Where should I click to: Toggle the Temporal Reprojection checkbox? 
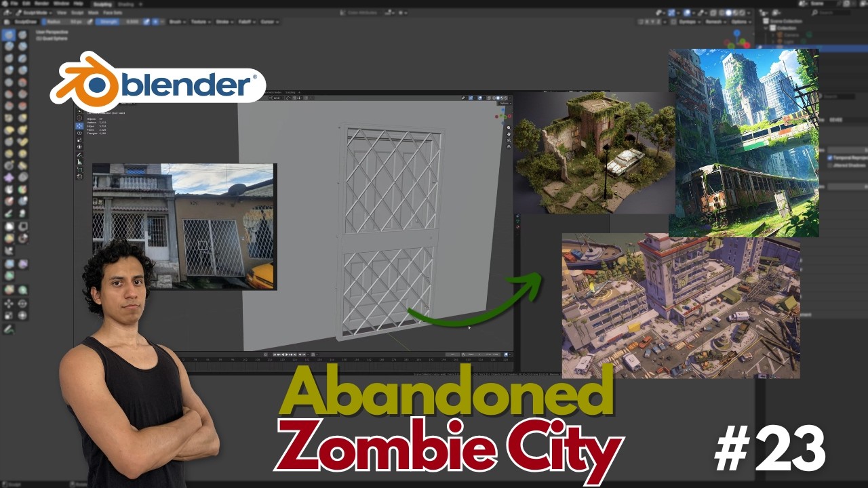coord(830,157)
